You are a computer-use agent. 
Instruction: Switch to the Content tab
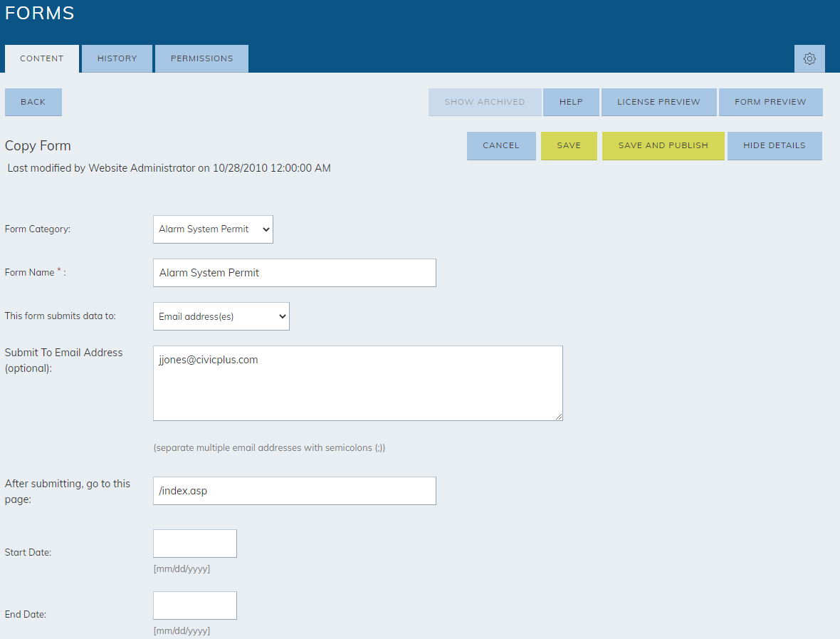42,58
